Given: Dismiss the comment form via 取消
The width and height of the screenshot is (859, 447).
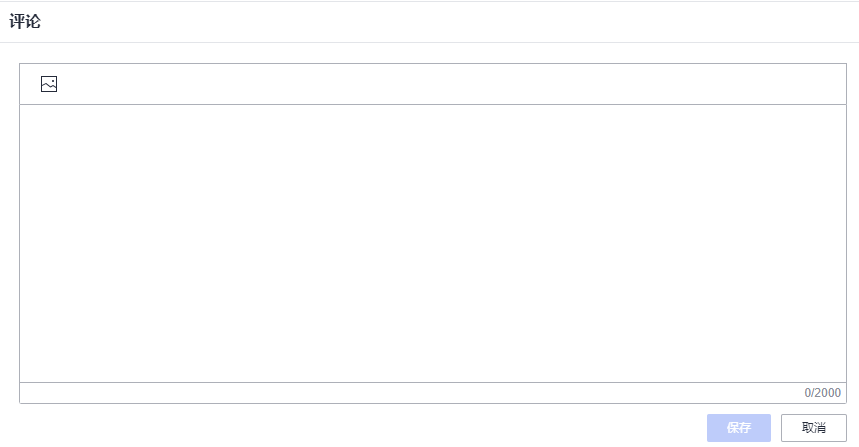Looking at the screenshot, I should pyautogui.click(x=813, y=428).
